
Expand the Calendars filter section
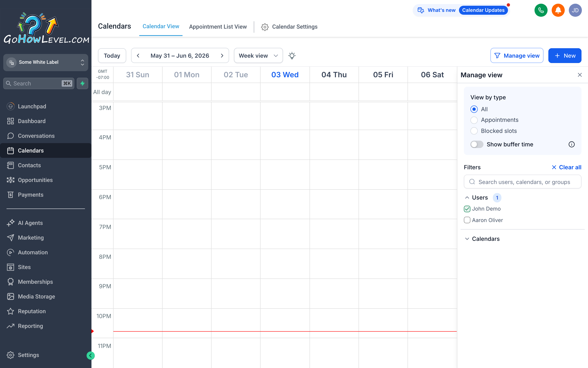467,239
